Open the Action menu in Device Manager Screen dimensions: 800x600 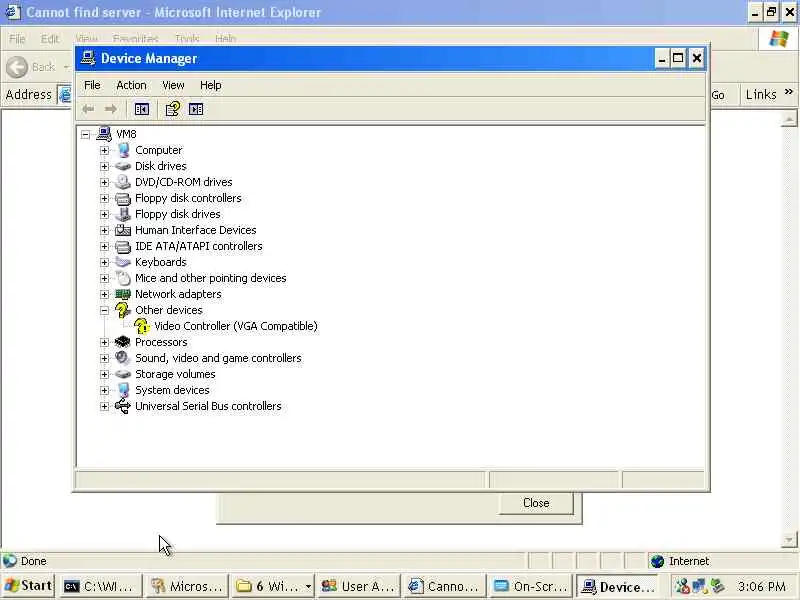(x=131, y=85)
